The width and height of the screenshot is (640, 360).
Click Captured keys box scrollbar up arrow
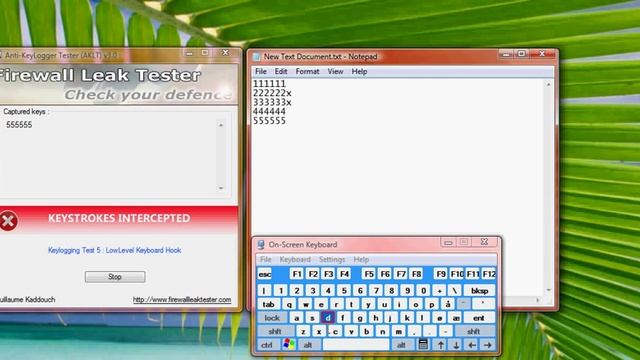tap(221, 125)
